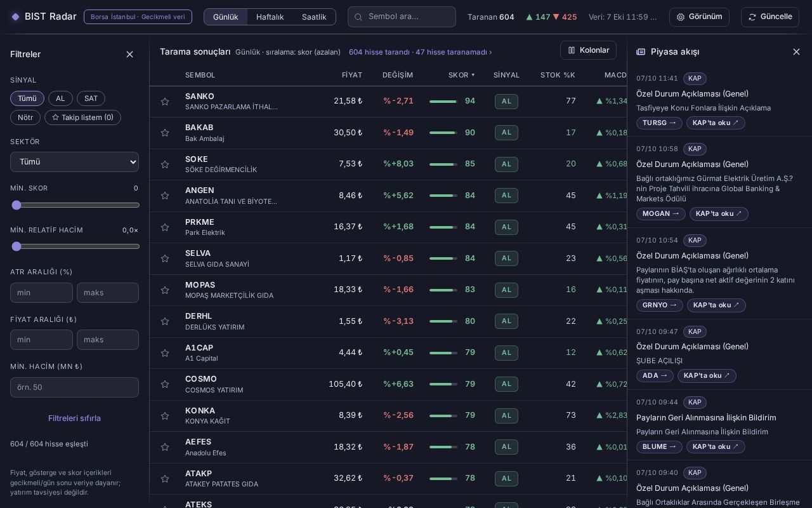Focus the Sembol ara search field

[402, 17]
